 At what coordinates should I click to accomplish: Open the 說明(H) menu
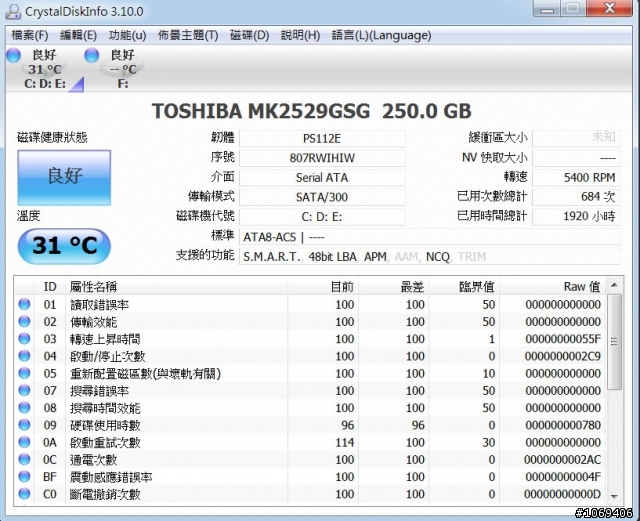click(300, 36)
